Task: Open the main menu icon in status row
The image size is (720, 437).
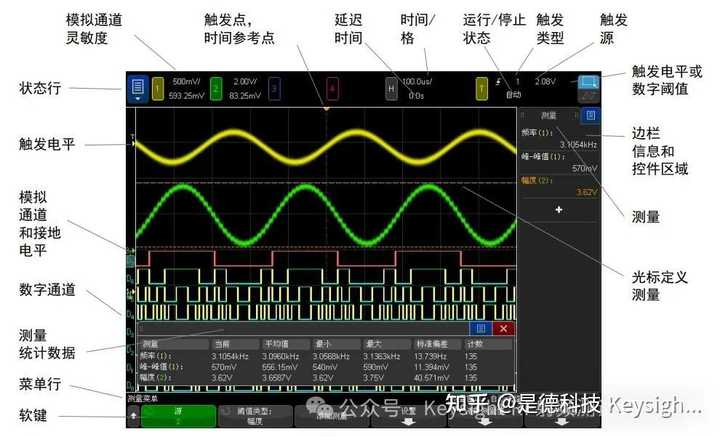Action: pyautogui.click(x=138, y=87)
